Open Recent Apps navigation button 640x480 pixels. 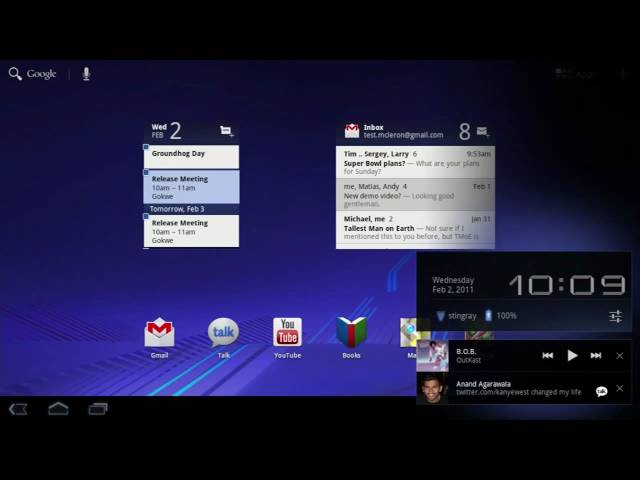tap(98, 409)
